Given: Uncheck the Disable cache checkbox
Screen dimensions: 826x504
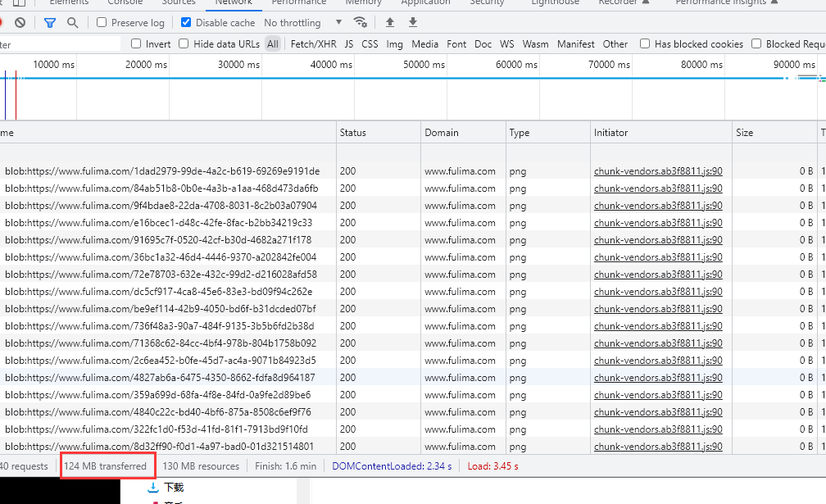Looking at the screenshot, I should (x=185, y=22).
